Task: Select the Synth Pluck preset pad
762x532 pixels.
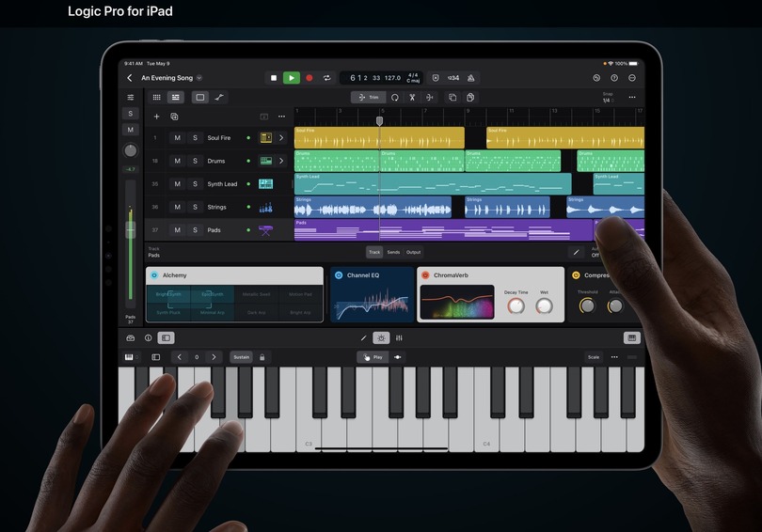Action: tap(168, 312)
